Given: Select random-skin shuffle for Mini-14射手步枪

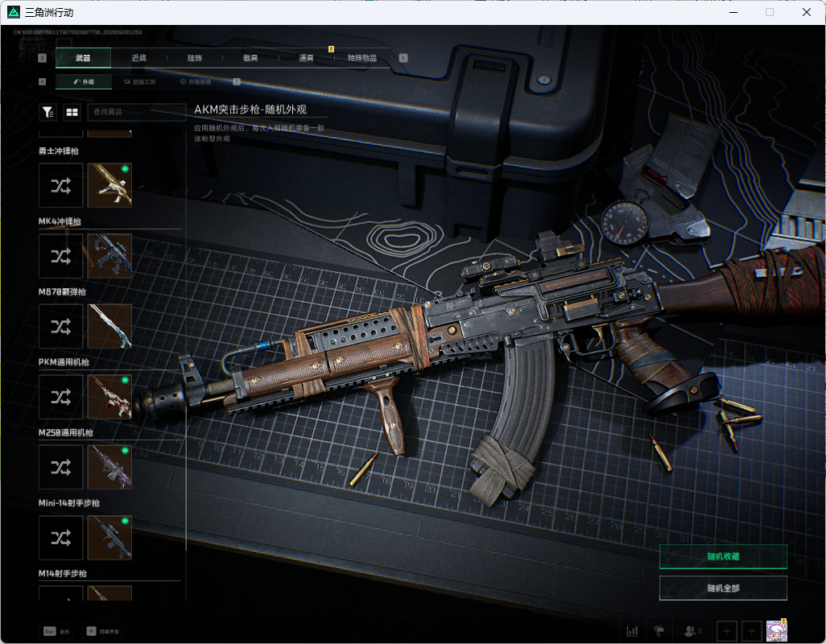Looking at the screenshot, I should tap(61, 538).
